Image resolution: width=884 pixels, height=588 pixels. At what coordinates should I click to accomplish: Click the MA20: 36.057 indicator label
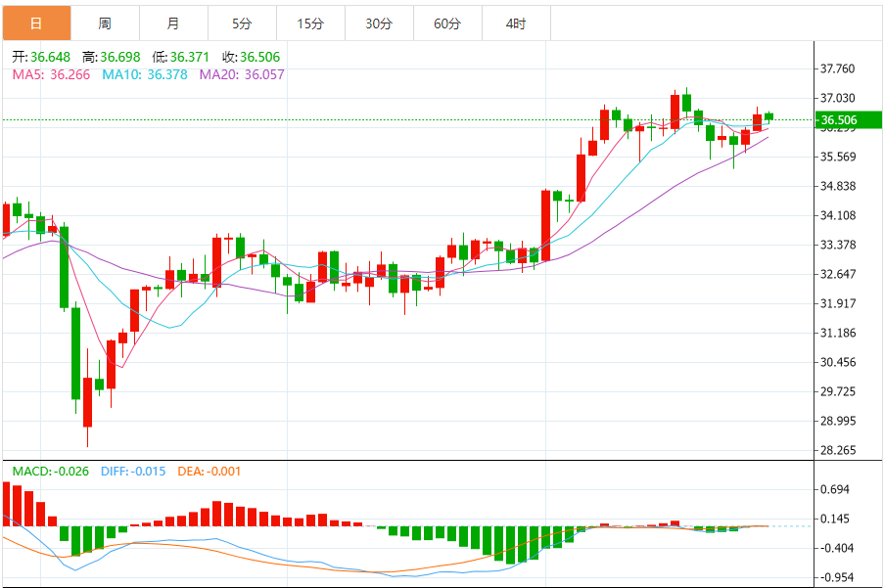(x=242, y=74)
